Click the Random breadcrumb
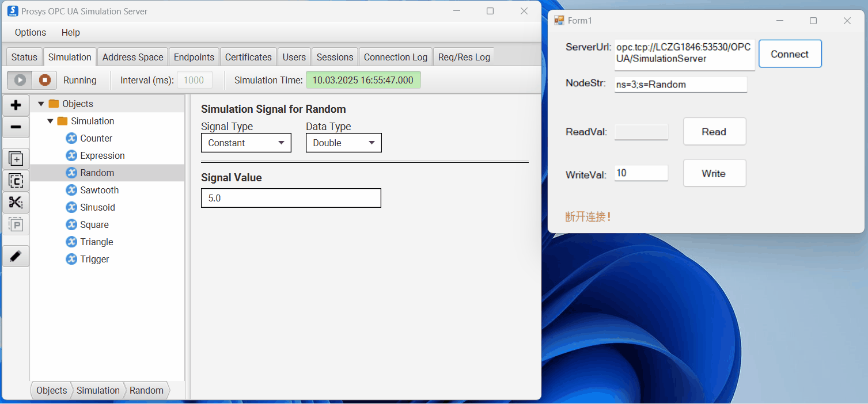The image size is (868, 404). pos(147,390)
